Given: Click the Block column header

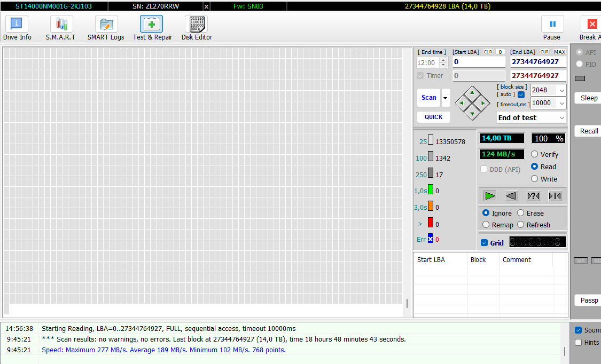Looking at the screenshot, I should [483, 259].
